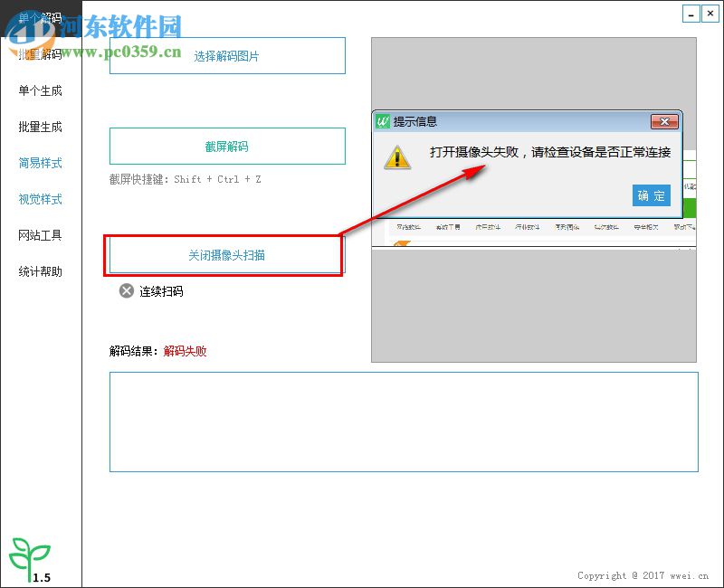724x588 pixels.
Task: Click the 关闭摄像头扫描 button
Action: (226, 254)
